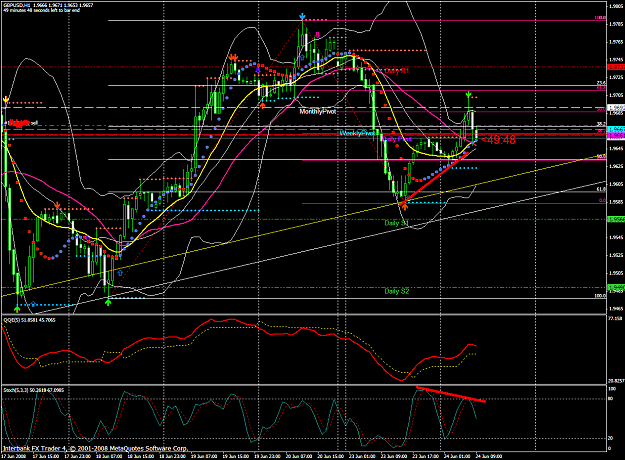Click the red trendline on the Stochastic panel
The image size is (625, 460).
pyautogui.click(x=450, y=394)
